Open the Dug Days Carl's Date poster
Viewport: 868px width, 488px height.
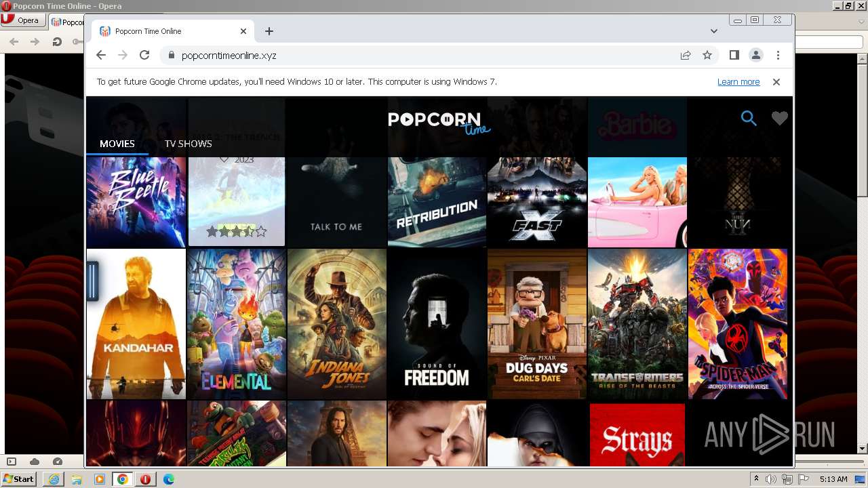click(x=537, y=324)
